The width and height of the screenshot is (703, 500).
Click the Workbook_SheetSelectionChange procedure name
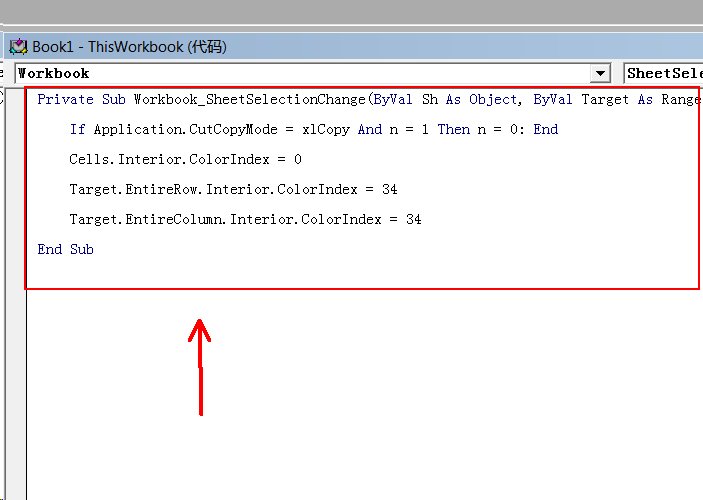[x=250, y=99]
